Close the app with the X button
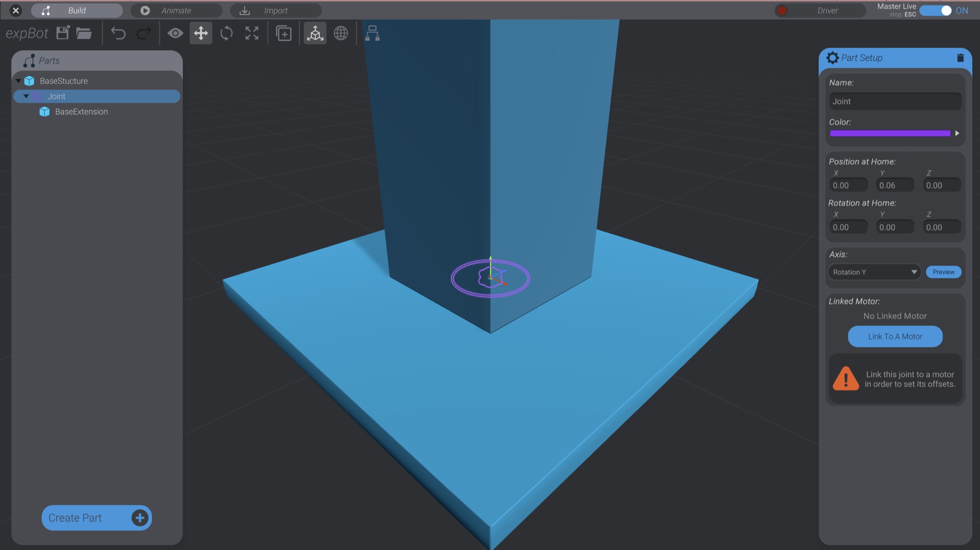Viewport: 980px width, 550px height. (x=16, y=10)
